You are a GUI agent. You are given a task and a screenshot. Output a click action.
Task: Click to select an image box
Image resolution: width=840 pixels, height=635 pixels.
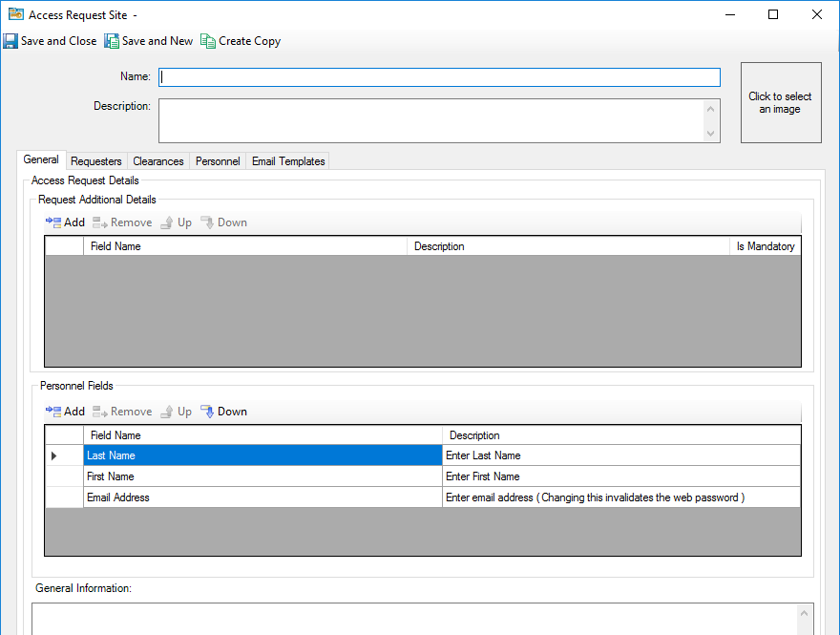[x=781, y=102]
